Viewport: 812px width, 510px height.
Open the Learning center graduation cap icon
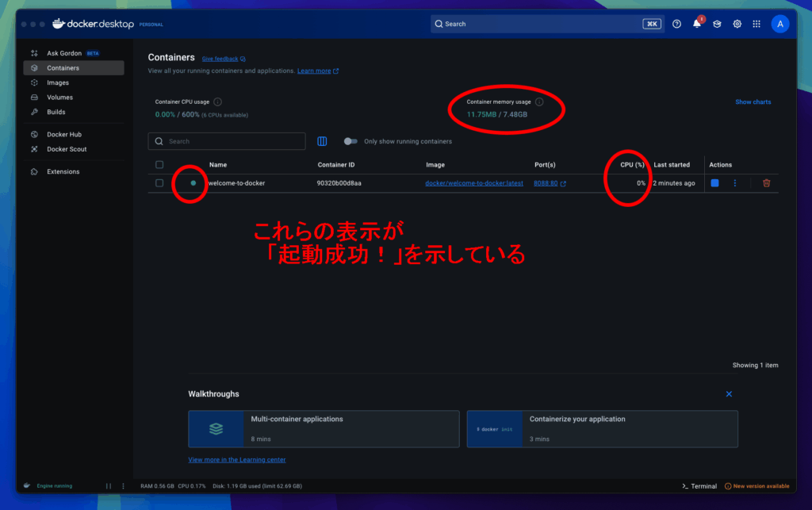tap(717, 24)
